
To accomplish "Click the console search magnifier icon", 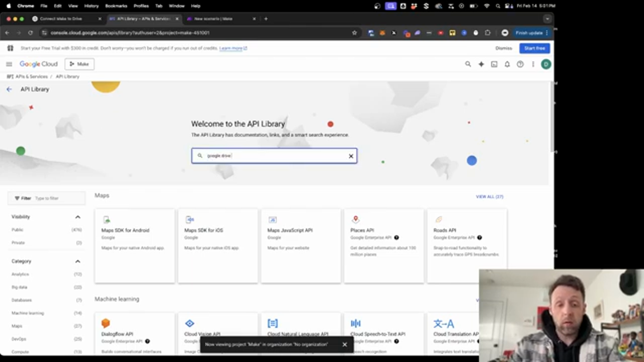I will (468, 64).
